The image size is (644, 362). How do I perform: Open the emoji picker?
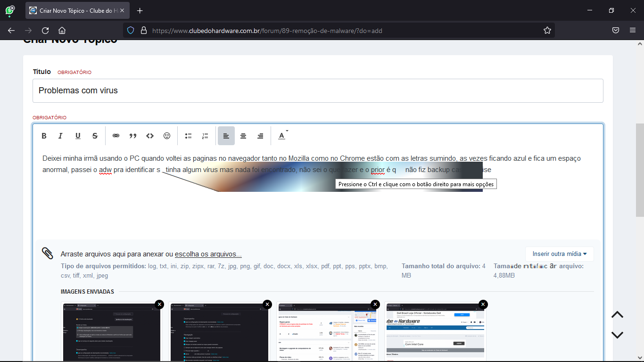pos(167,136)
